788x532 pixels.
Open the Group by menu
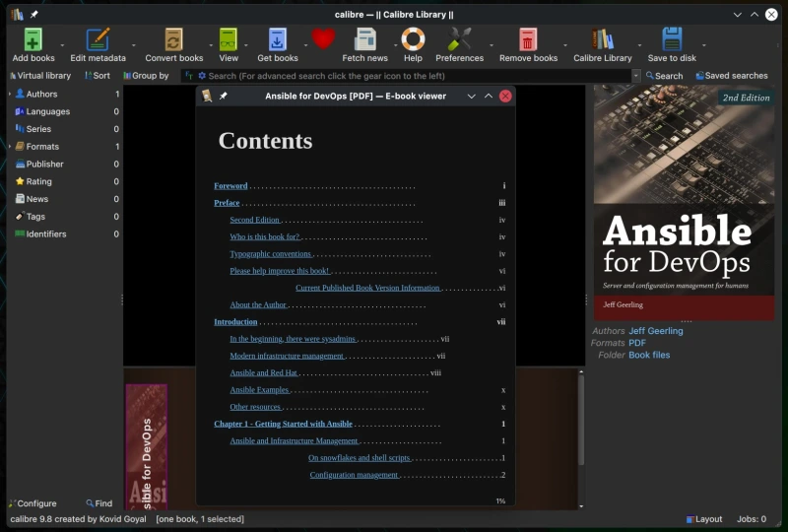[x=146, y=76]
